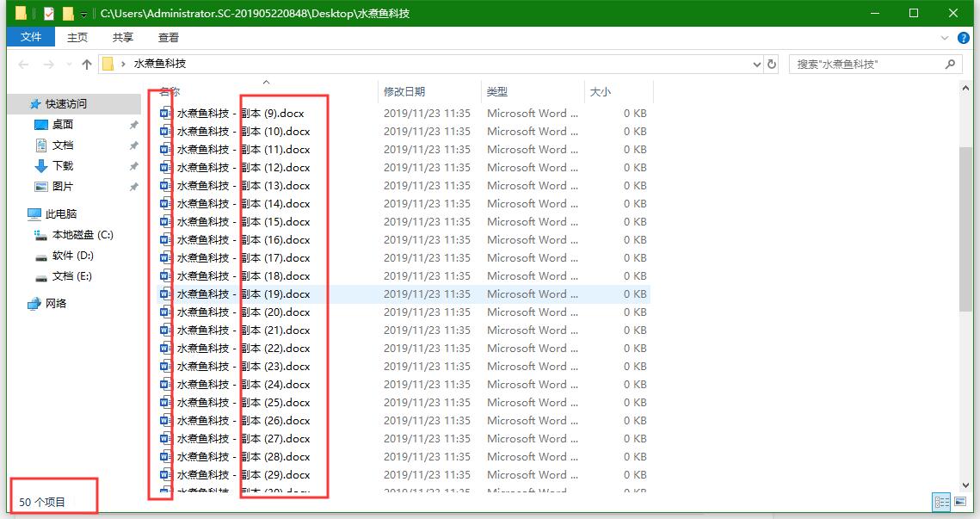Open the Customize Quick Access Toolbar dropdown
Screen dimensions: 980x519
point(83,15)
